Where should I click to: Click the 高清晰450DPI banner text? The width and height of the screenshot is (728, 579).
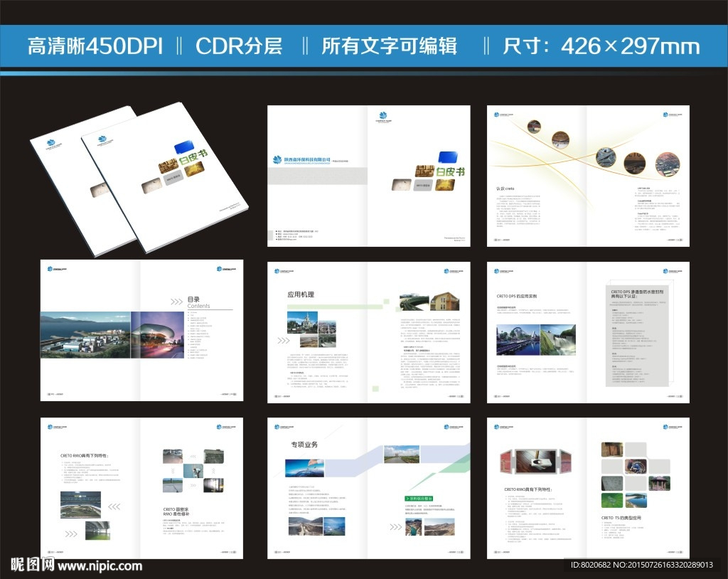pos(95,46)
